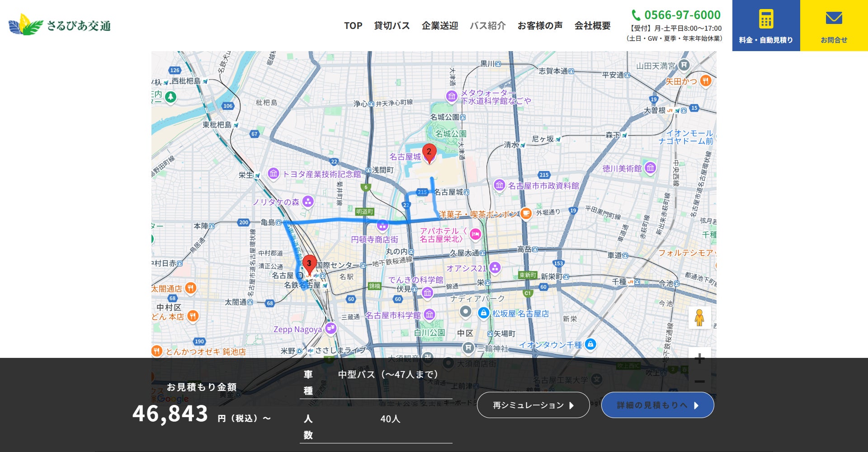Select the 三輪神社 shrine pin
868x452 pixels.
coord(468,348)
